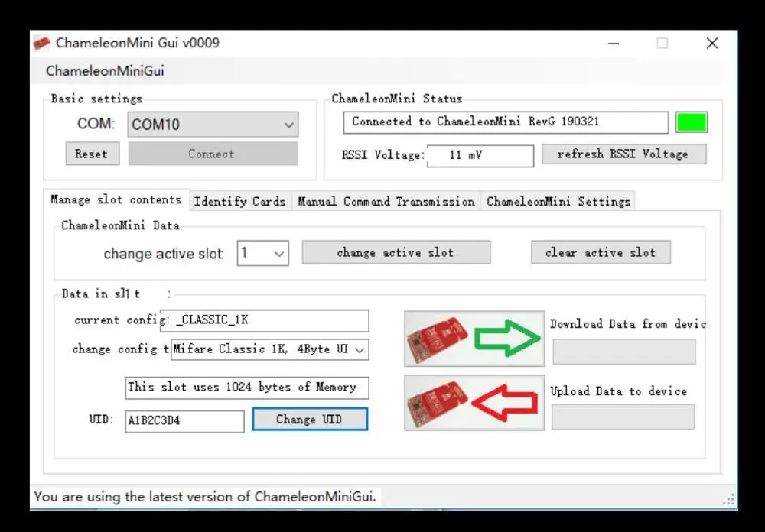The height and width of the screenshot is (532, 765).
Task: Open the change active slot number dropdown
Action: click(262, 253)
